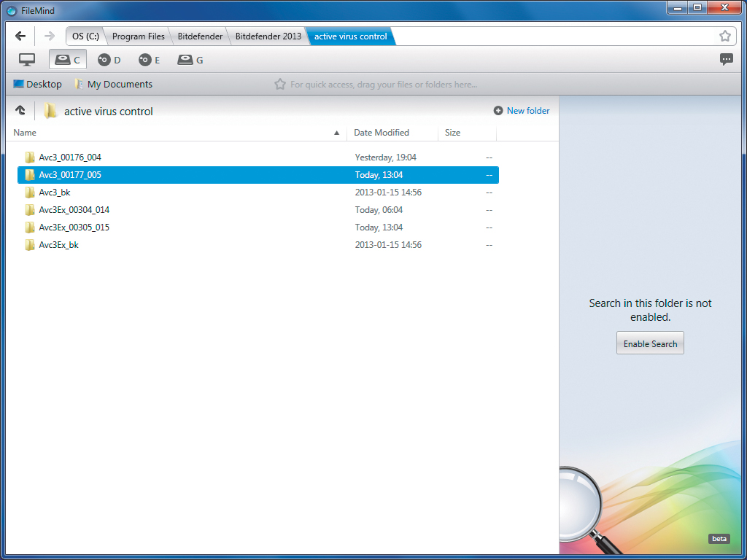Click the beta badge
The width and height of the screenshot is (747, 560).
(x=719, y=538)
